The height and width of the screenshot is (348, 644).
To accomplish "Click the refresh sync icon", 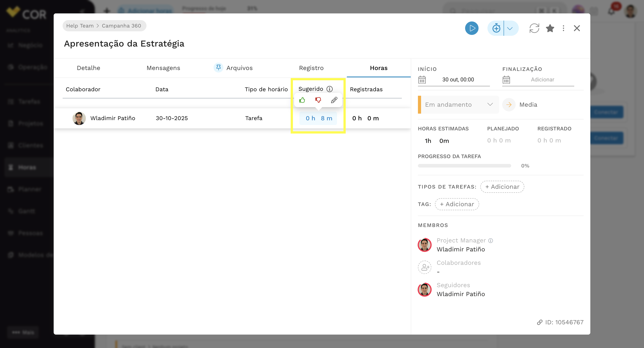I will 534,28.
